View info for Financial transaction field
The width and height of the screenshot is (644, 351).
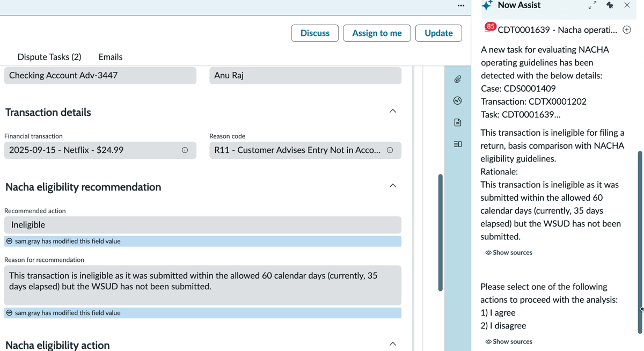(x=185, y=150)
